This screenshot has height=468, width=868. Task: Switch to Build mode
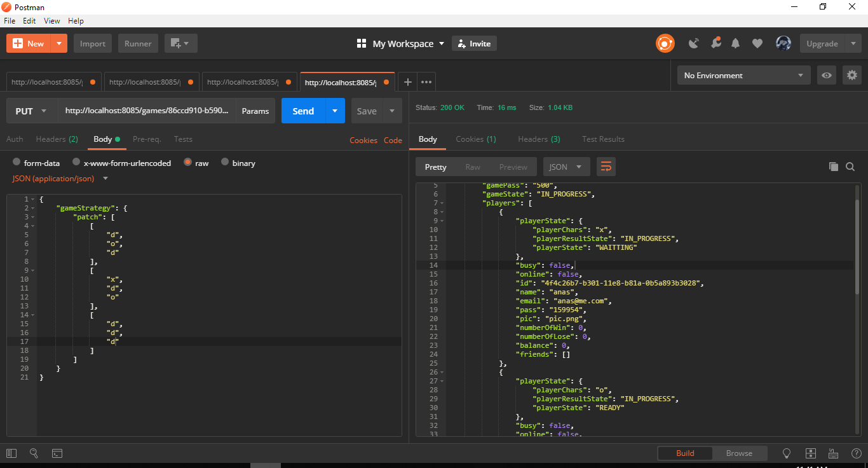click(x=685, y=453)
